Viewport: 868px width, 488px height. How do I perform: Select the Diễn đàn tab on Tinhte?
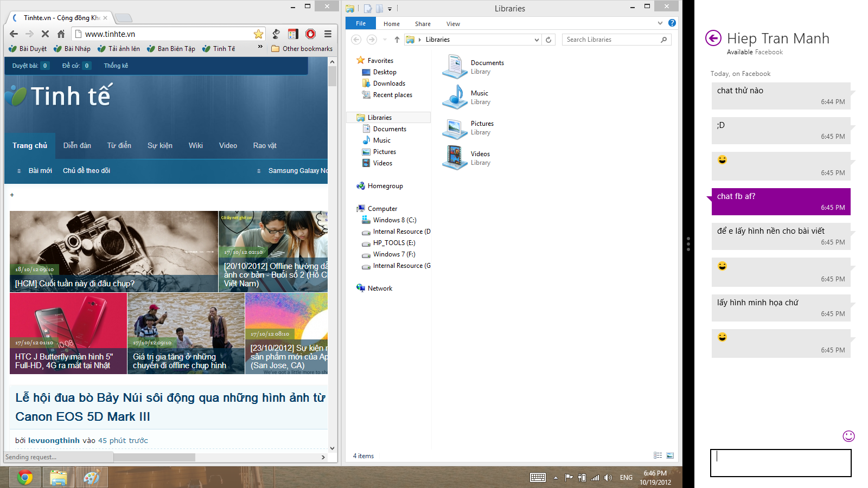pyautogui.click(x=77, y=145)
